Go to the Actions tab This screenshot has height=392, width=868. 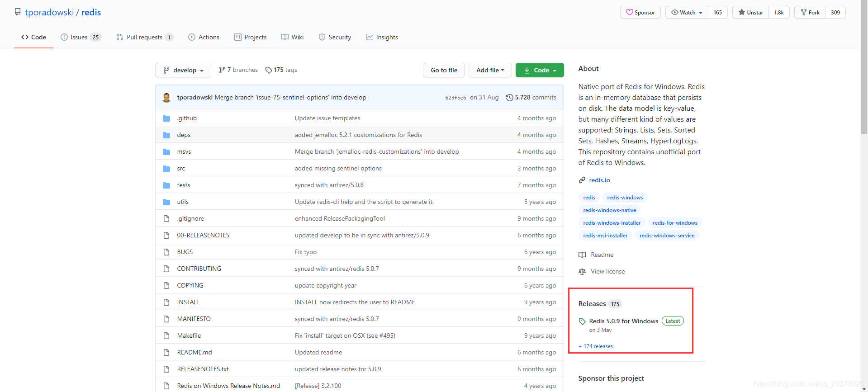tap(204, 37)
